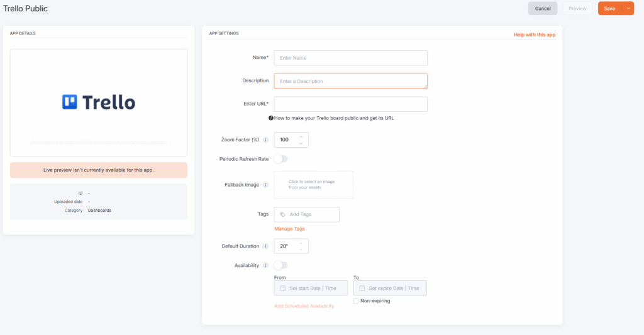This screenshot has height=335, width=644.
Task: Enable the Periodic Refresh Rate toggle
Action: tap(280, 159)
